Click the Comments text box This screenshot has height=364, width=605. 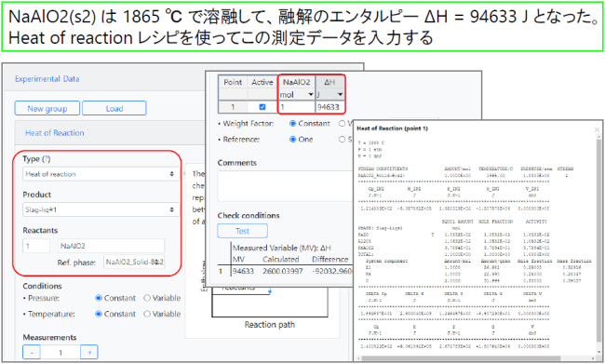pyautogui.click(x=285, y=186)
